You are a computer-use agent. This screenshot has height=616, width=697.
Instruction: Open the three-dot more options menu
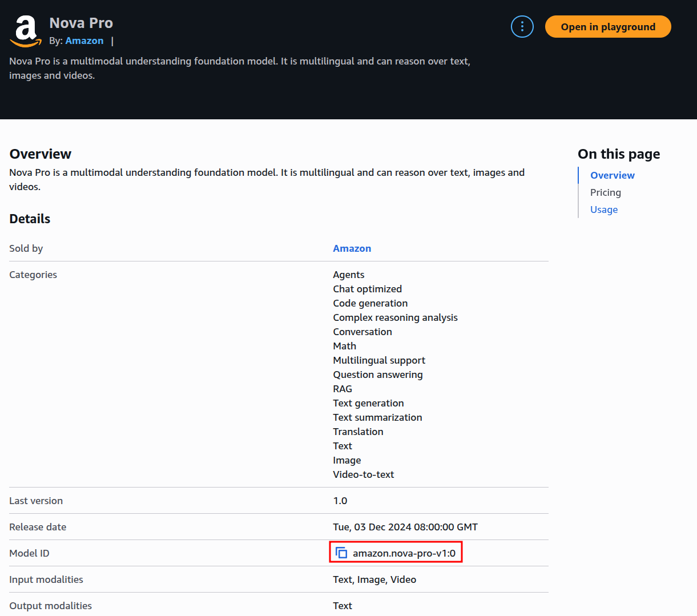tap(522, 27)
